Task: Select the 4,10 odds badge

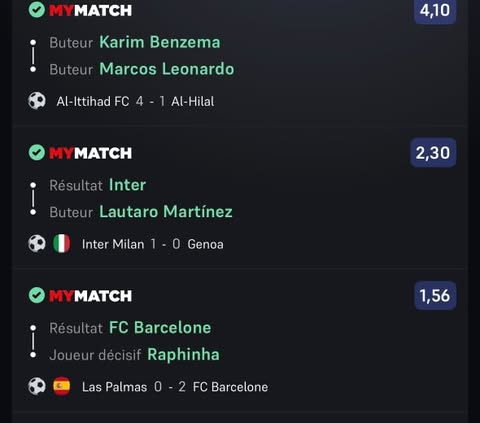Action: pyautogui.click(x=435, y=11)
